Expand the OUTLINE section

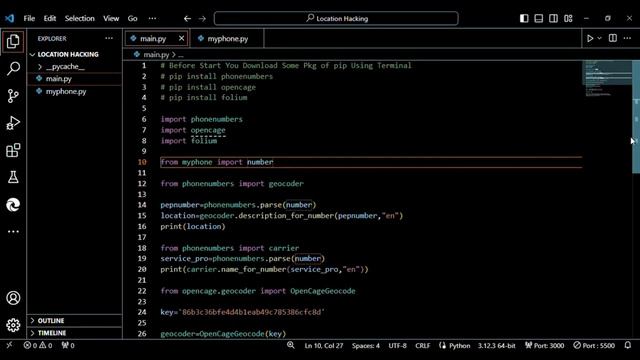point(75,321)
